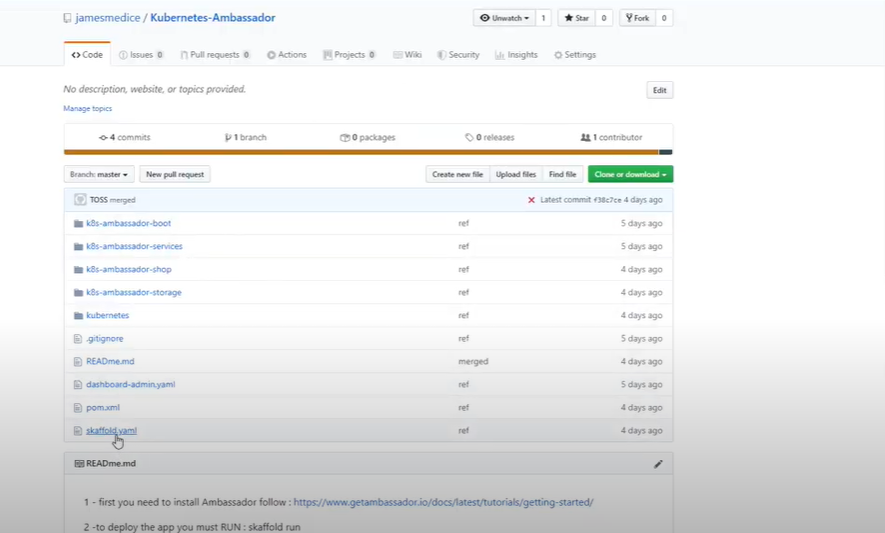Open dashboard-admin.yaml file
This screenshot has height=533, width=885.
coord(130,385)
